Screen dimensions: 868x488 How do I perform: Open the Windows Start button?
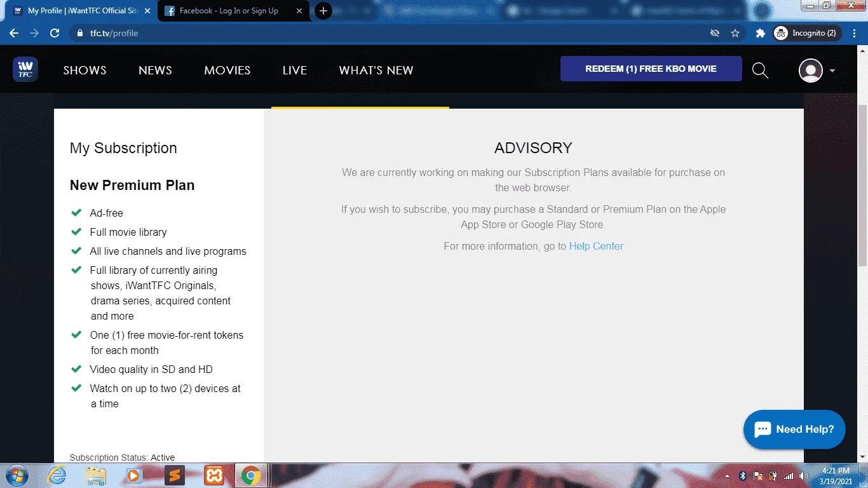[16, 475]
